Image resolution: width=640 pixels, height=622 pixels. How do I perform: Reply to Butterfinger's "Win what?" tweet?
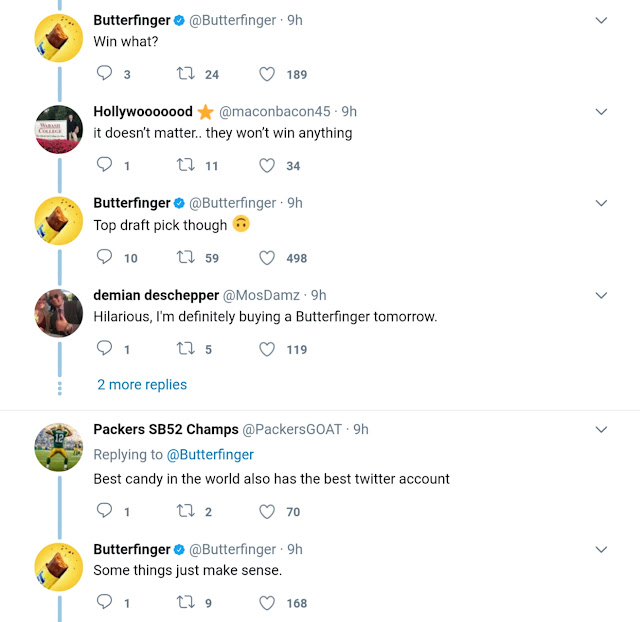click(x=105, y=74)
